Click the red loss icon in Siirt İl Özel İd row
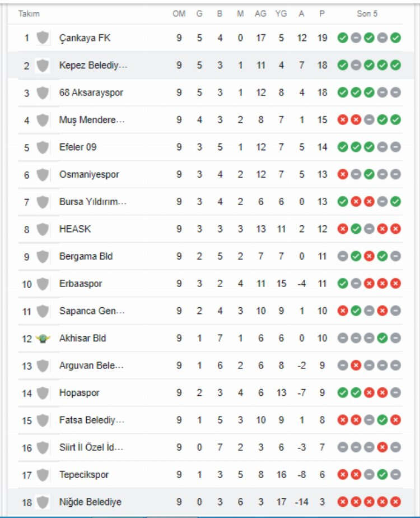This screenshot has width=420, height=518. pos(382,447)
